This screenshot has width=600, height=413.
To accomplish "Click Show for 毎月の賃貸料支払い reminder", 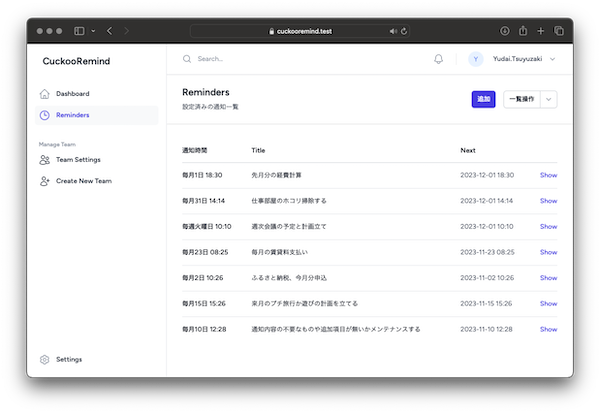I will pos(548,252).
